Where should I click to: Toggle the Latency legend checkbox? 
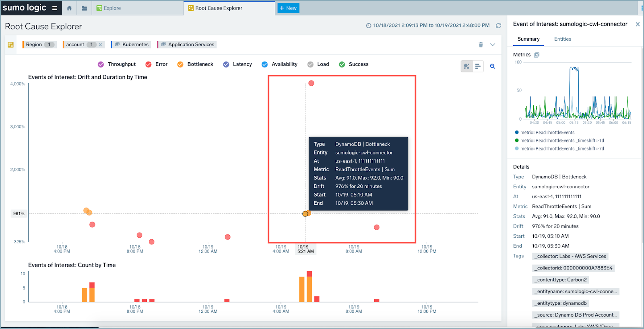pos(226,64)
